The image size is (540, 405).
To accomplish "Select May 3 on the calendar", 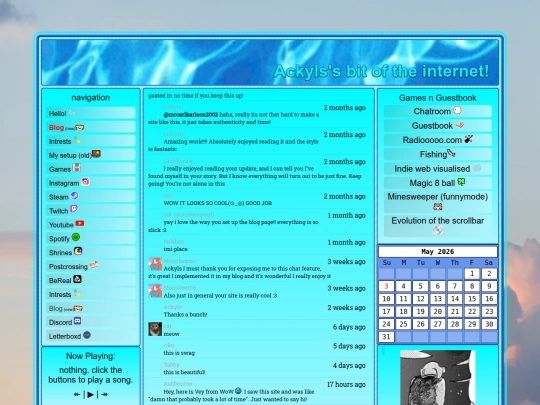I will [x=386, y=286].
